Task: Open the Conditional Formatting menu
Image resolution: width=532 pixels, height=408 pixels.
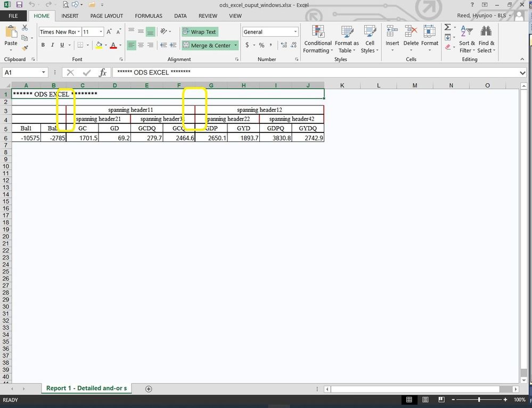Action: click(x=317, y=39)
